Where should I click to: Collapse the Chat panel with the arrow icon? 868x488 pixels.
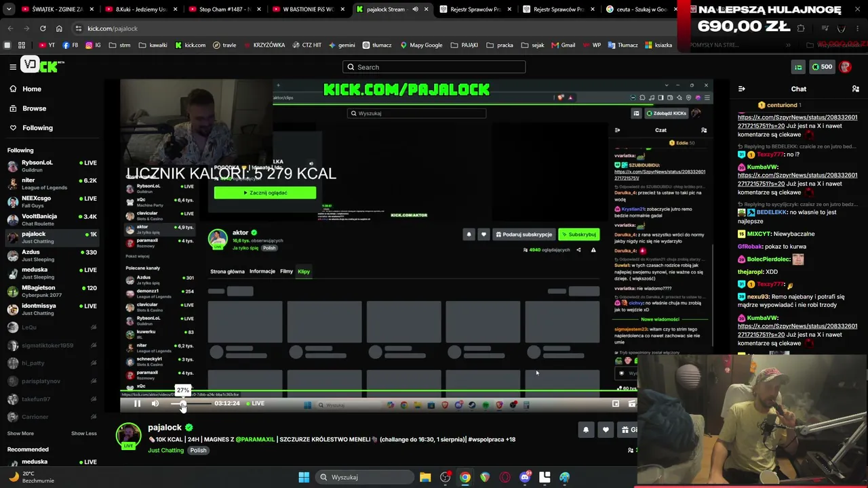pyautogui.click(x=741, y=89)
